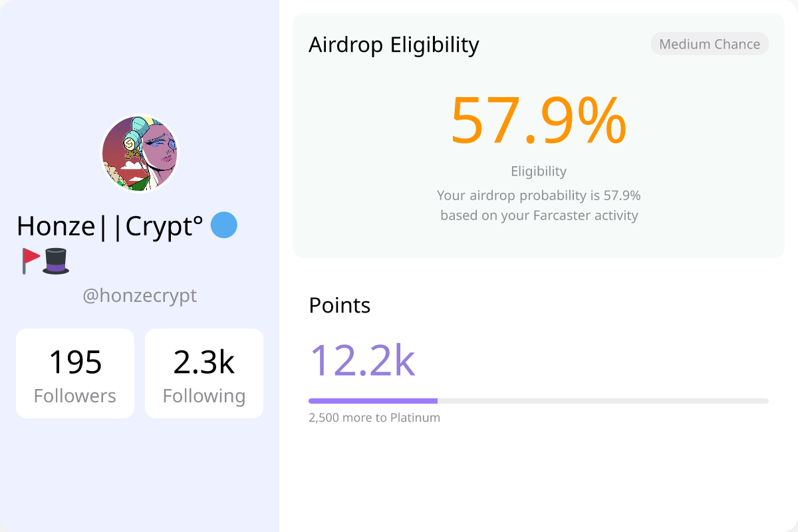Click the Airdrop Eligibility heading
The height and width of the screenshot is (532, 798).
click(394, 45)
